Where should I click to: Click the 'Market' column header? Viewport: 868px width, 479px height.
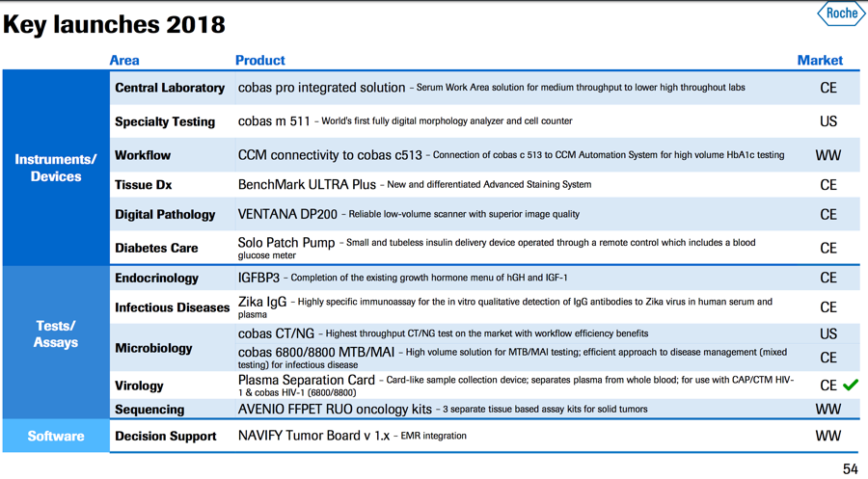(x=820, y=61)
